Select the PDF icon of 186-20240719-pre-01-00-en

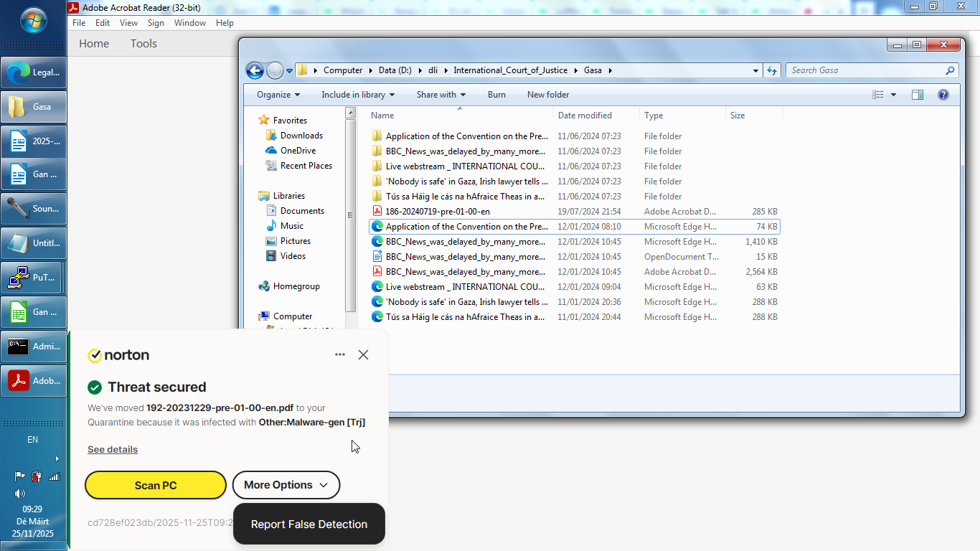pos(377,212)
